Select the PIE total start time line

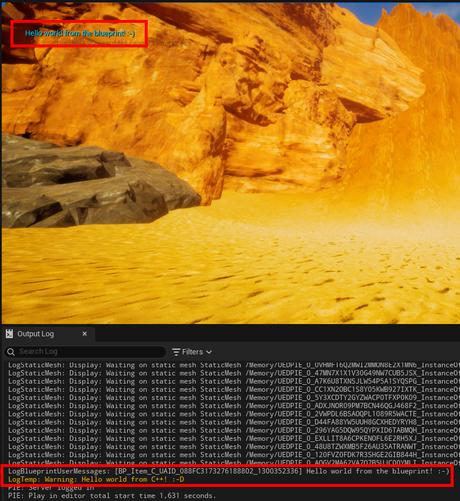coord(112,496)
